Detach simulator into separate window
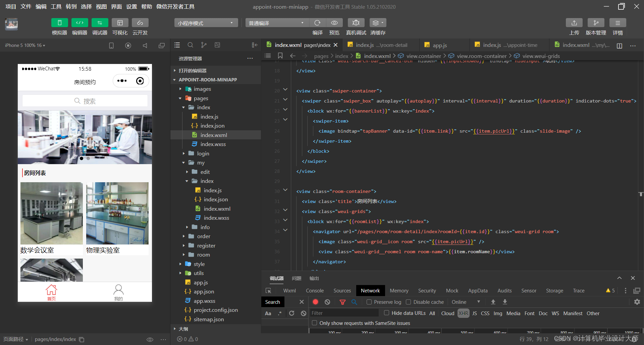Image resolution: width=644 pixels, height=345 pixels. (x=162, y=45)
